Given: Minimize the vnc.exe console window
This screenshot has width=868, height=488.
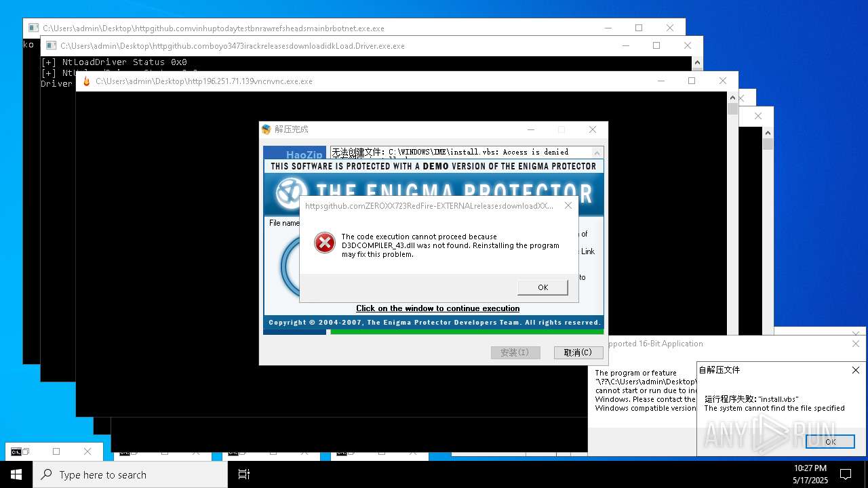Looking at the screenshot, I should click(660, 81).
